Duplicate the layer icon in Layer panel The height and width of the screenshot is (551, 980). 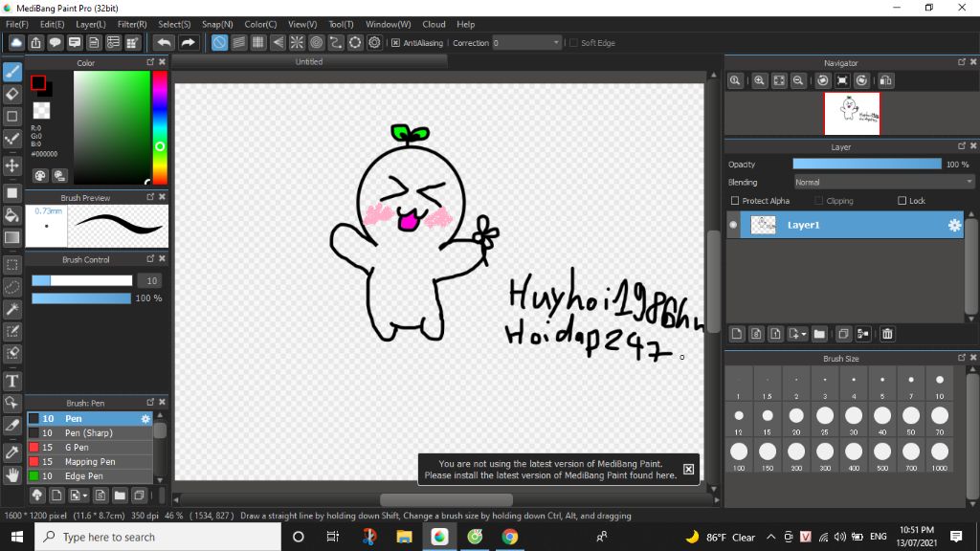click(x=843, y=334)
